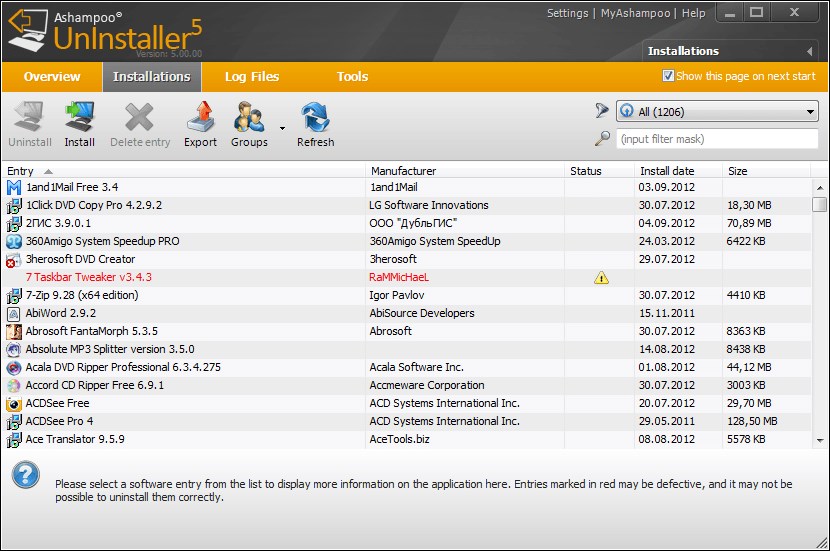Click the vertical scrollbar thumb
The height and width of the screenshot is (551, 830).
coord(819,204)
